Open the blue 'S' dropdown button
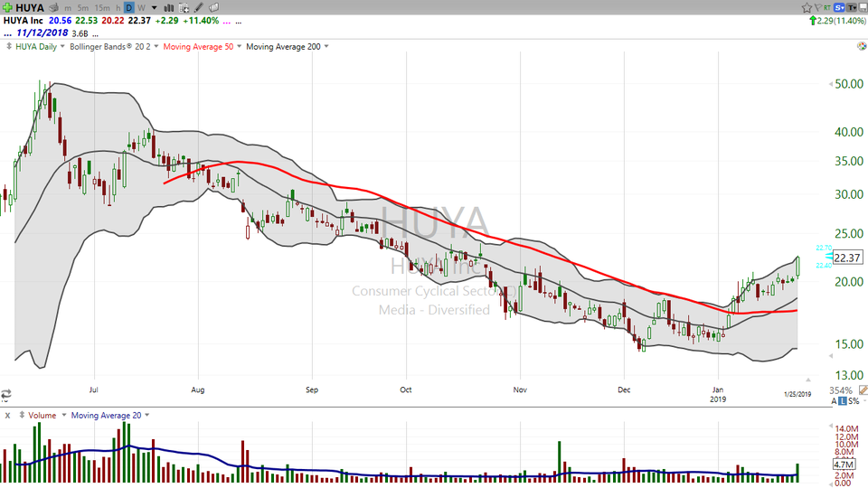Screen dimensions: 868x488 [840, 7]
